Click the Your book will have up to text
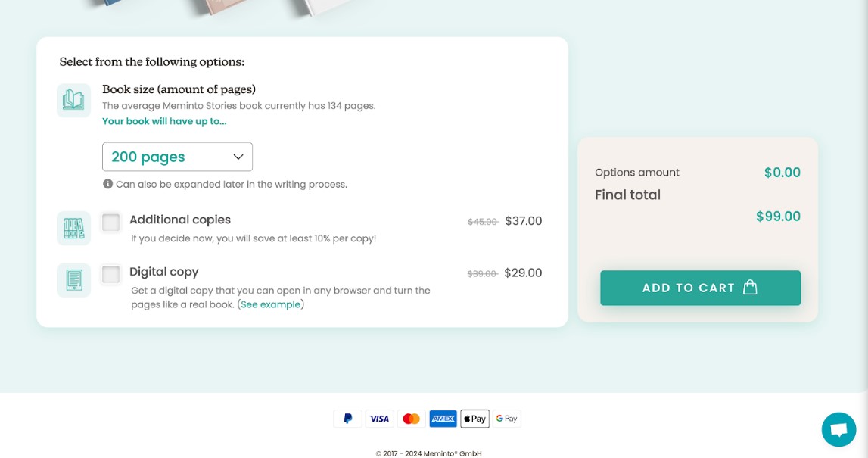This screenshot has height=458, width=868. (x=164, y=121)
